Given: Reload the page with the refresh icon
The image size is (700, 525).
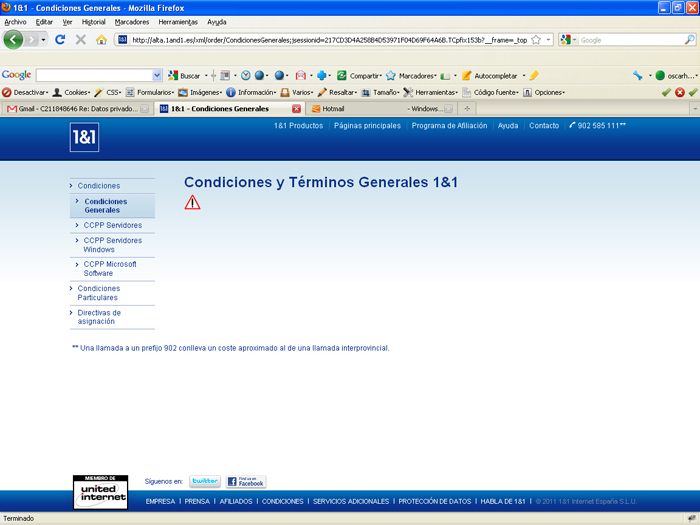Looking at the screenshot, I should click(60, 40).
